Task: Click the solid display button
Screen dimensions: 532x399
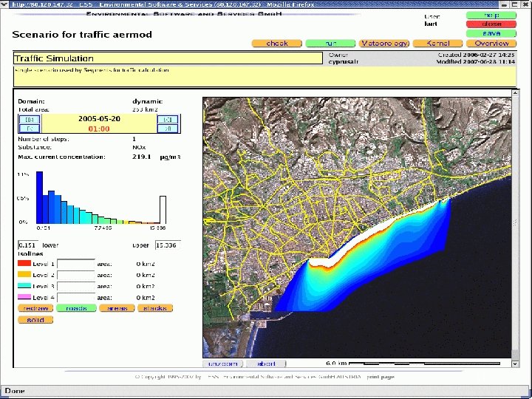Action: 35,320
